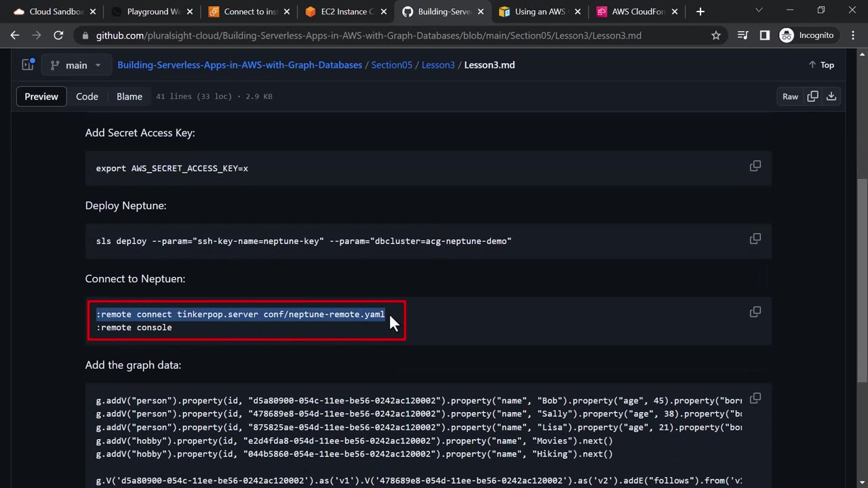Copy the remote connect code block
This screenshot has width=868, height=488.
click(755, 312)
